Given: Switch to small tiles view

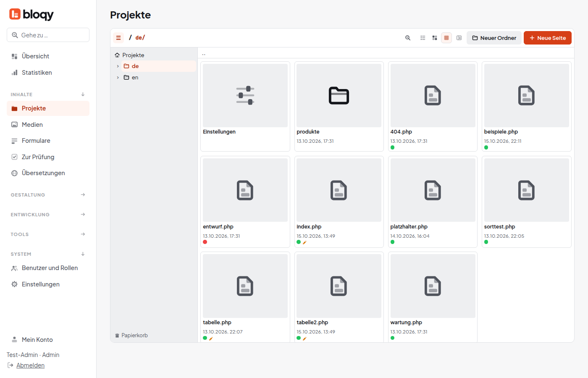Looking at the screenshot, I should (435, 38).
